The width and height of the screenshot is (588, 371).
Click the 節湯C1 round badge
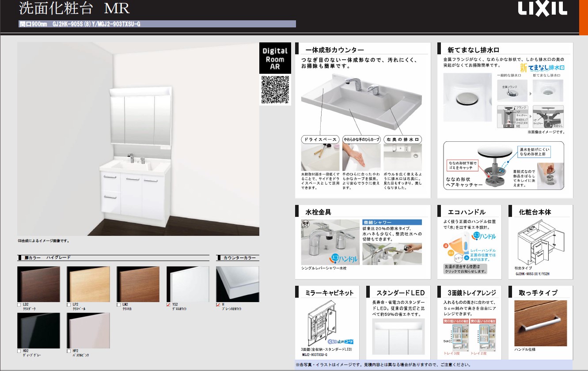pos(306,225)
